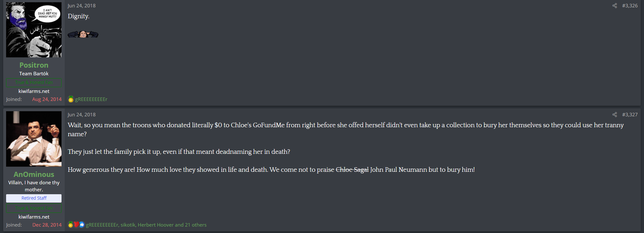
Task: Click share icon on post #3,327
Action: coord(615,115)
